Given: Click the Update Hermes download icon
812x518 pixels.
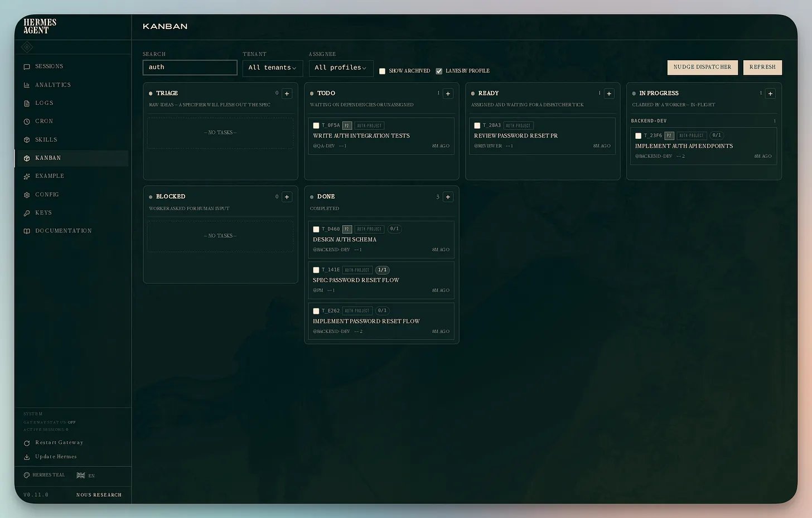Looking at the screenshot, I should 27,457.
